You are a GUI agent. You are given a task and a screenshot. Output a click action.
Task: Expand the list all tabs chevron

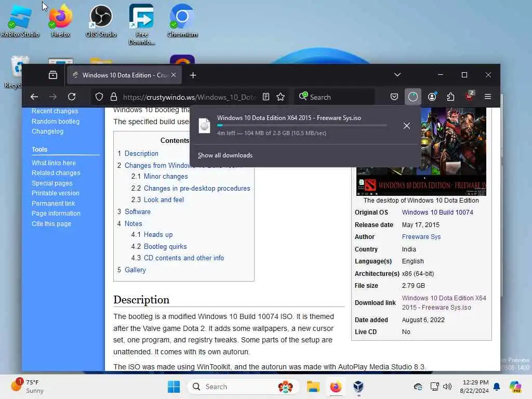tap(397, 75)
